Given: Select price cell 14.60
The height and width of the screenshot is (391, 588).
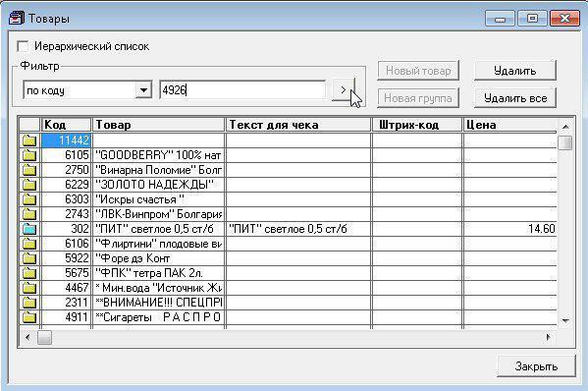Looking at the screenshot, I should tap(510, 229).
